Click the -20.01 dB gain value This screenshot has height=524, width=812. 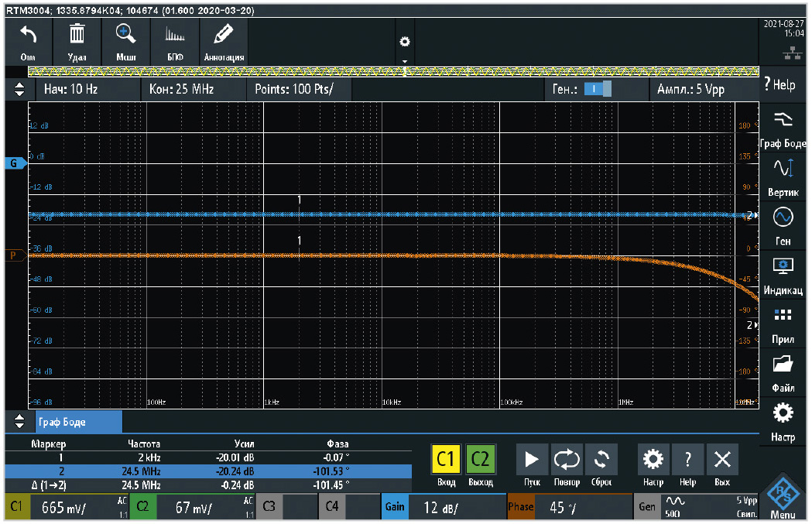(235, 457)
